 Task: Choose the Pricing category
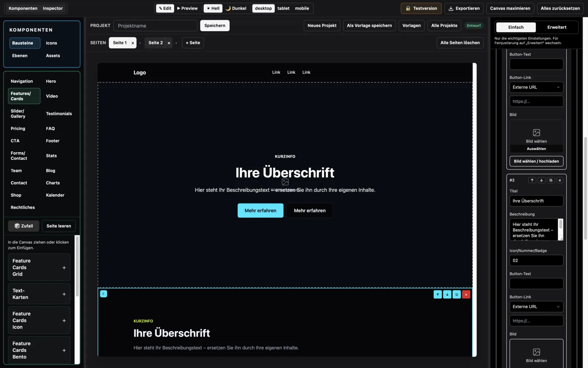point(18,128)
